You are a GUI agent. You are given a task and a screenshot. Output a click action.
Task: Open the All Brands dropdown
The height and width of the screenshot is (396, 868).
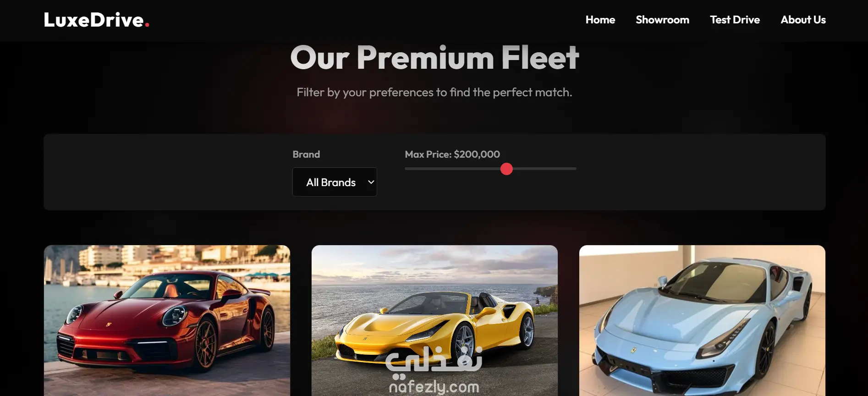335,182
